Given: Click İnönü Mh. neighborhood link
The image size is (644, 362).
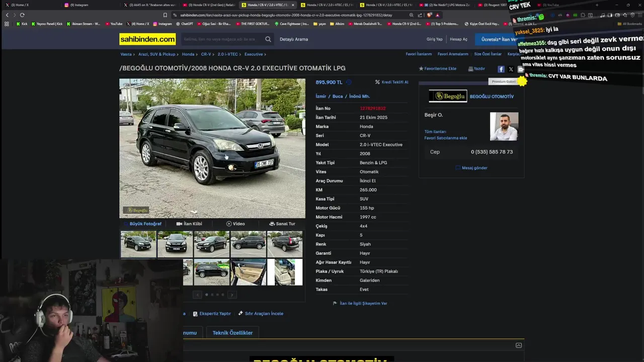Looking at the screenshot, I should [x=359, y=97].
